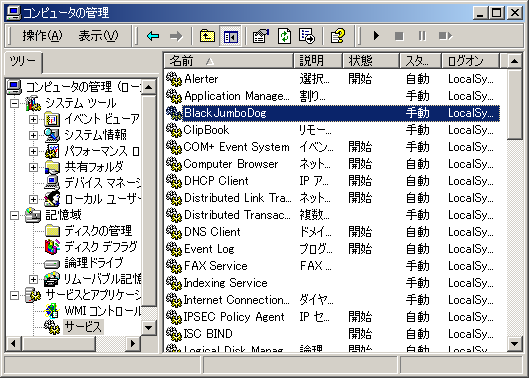Select ディスク デフラグ in the tree
The height and width of the screenshot is (378, 529).
(x=101, y=247)
